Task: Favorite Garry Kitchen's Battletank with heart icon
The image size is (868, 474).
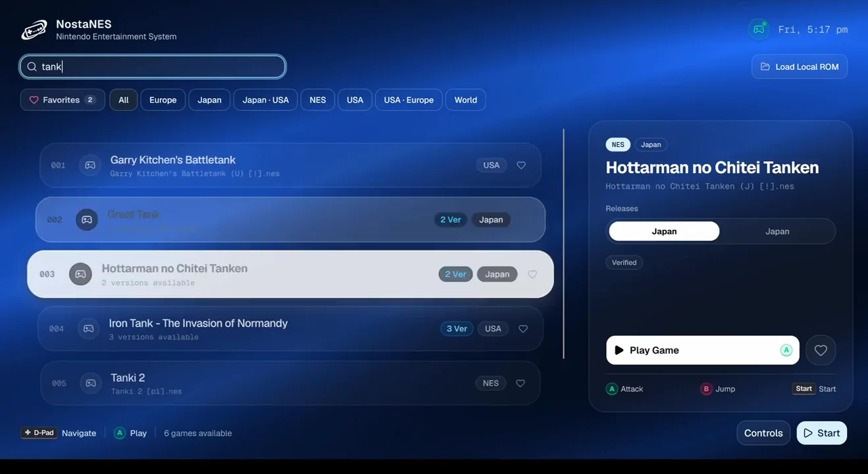Action: click(x=521, y=165)
